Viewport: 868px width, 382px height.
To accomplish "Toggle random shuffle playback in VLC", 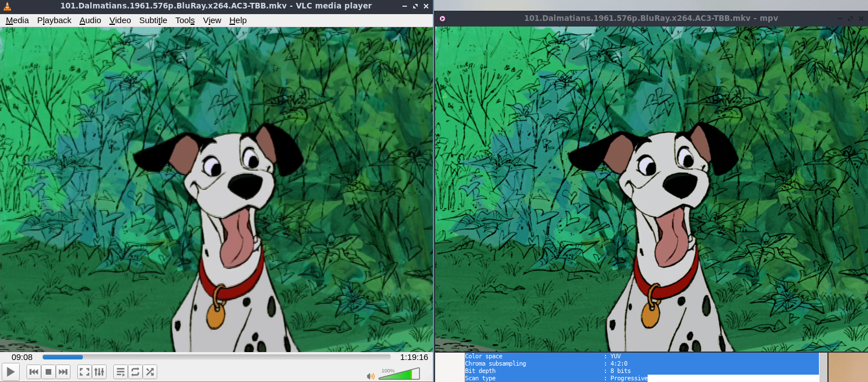I will click(x=150, y=372).
